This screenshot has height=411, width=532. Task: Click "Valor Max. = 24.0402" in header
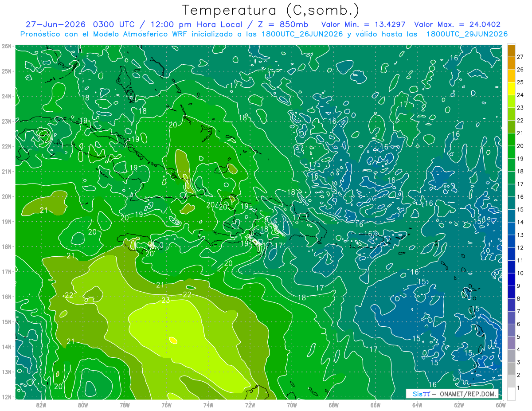457,24
